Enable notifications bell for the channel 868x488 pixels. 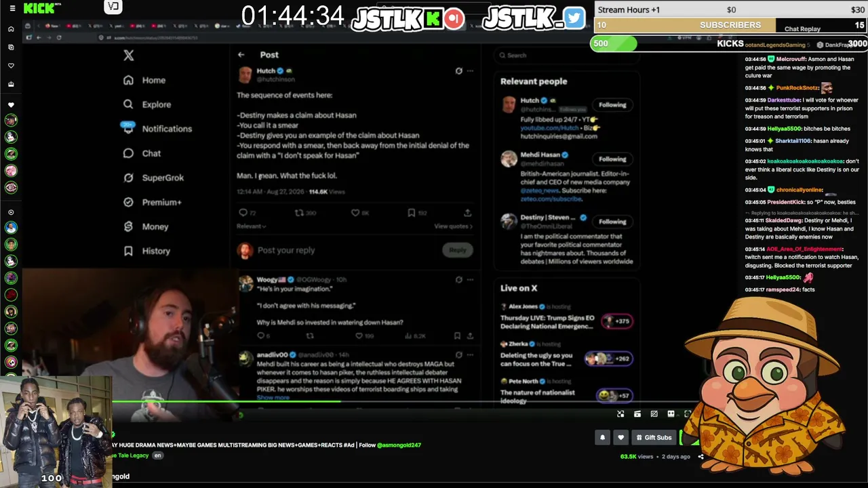[602, 438]
